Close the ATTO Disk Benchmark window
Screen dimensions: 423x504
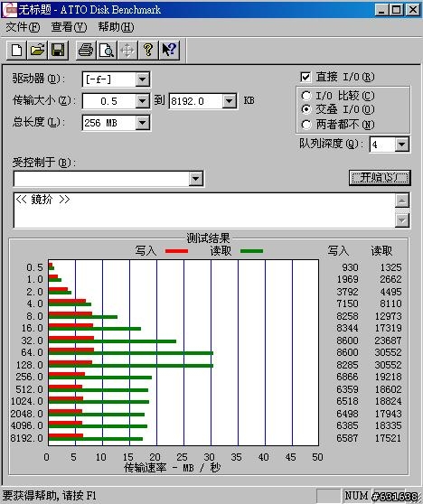413,10
